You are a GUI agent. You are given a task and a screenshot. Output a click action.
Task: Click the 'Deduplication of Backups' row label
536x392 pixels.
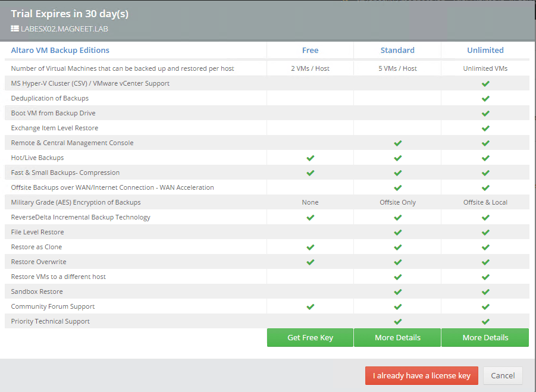point(50,98)
